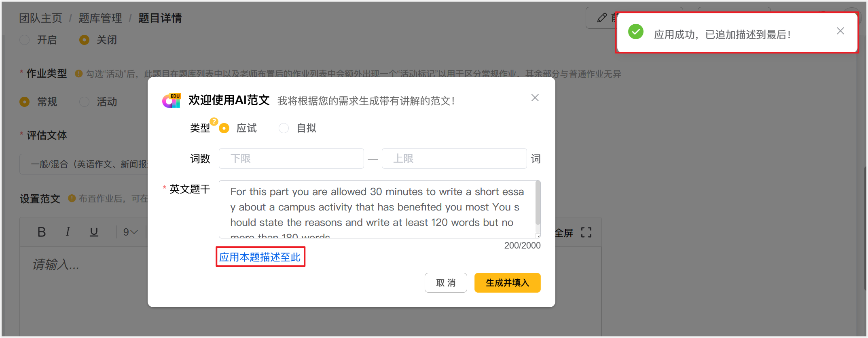
Task: Go to 题库管理 breadcrumb
Action: (x=100, y=18)
